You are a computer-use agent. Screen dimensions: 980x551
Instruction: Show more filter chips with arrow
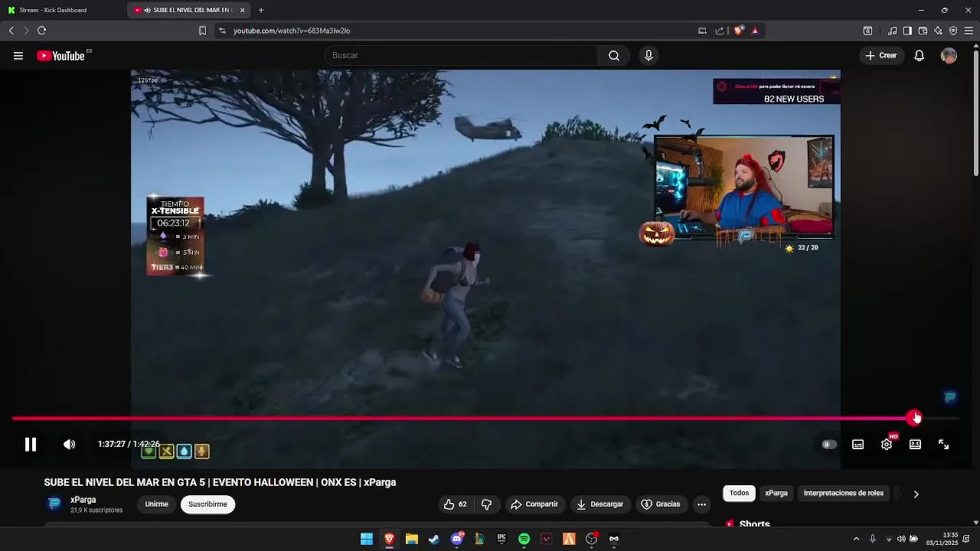click(x=916, y=494)
